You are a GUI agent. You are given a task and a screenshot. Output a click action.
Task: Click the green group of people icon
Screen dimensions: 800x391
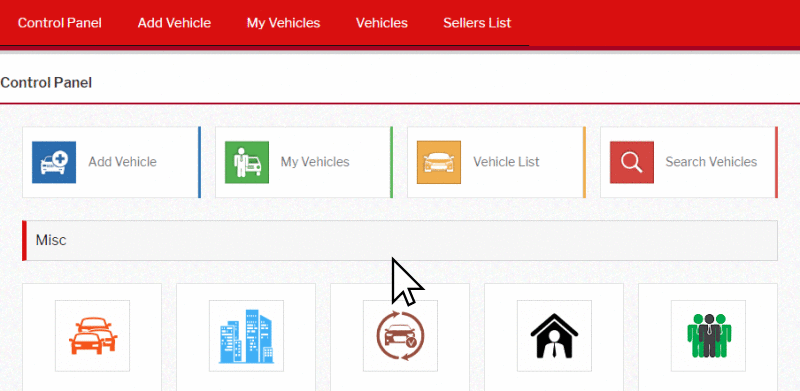[709, 336]
